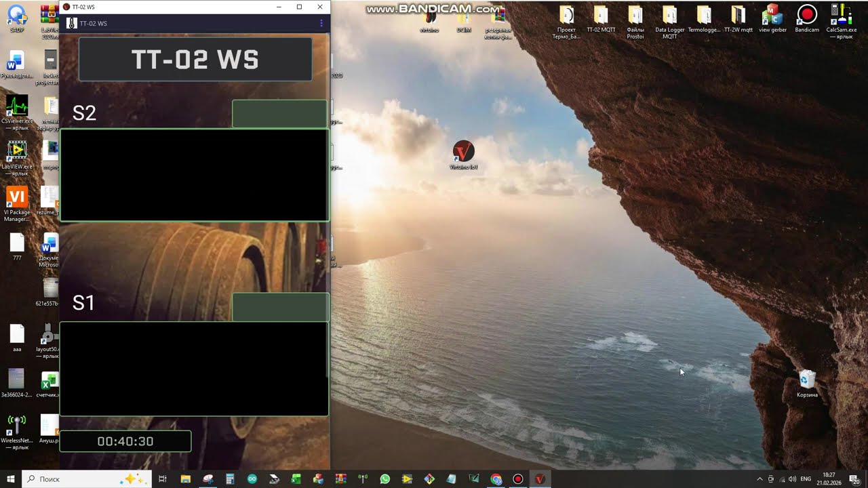868x488 pixels.
Task: Click the 00:40:30 timer display
Action: pyautogui.click(x=125, y=441)
